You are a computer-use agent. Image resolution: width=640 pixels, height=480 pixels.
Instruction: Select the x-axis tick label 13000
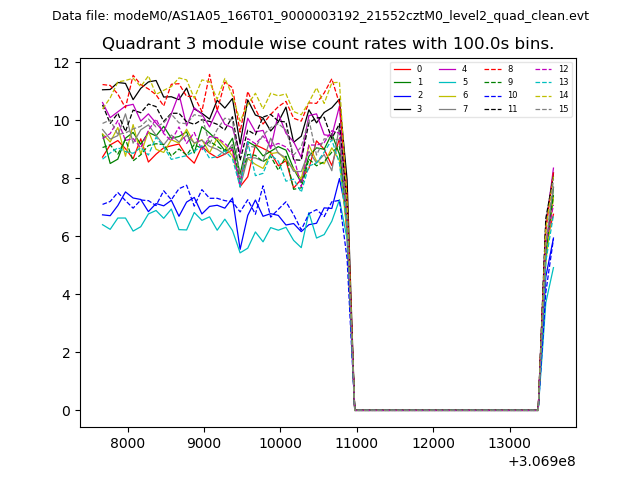pyautogui.click(x=509, y=443)
